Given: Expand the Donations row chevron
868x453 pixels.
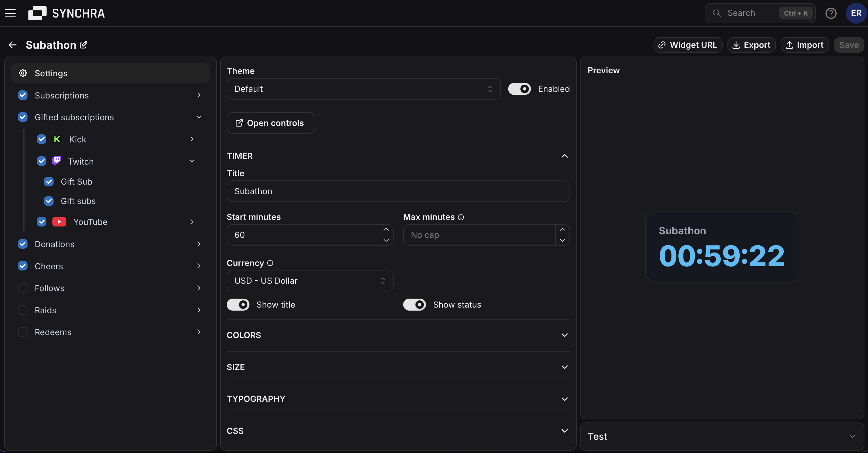Looking at the screenshot, I should click(x=199, y=244).
